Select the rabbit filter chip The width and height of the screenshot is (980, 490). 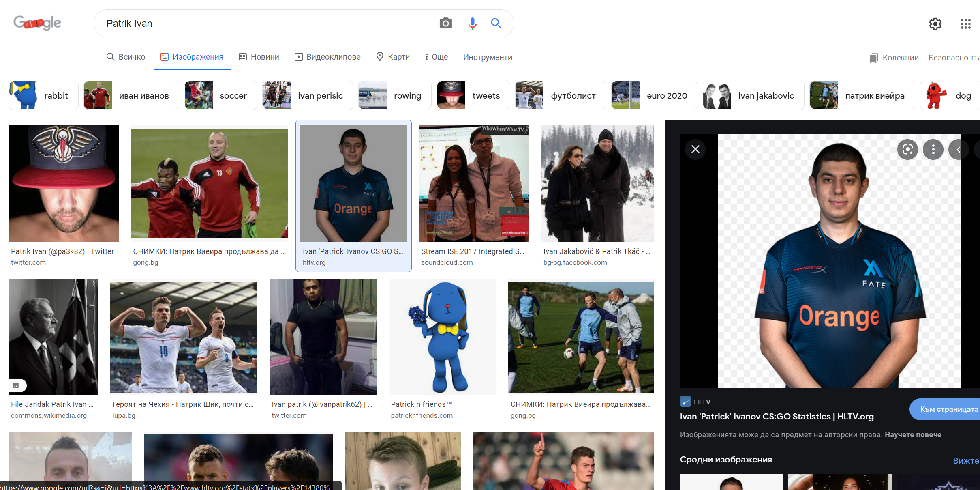pyautogui.click(x=43, y=95)
